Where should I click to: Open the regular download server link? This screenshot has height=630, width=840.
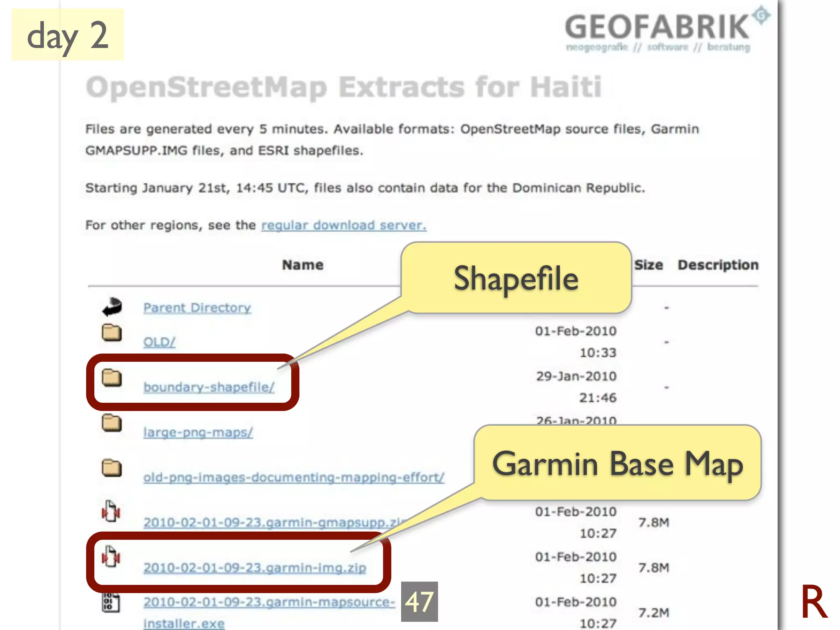pyautogui.click(x=344, y=225)
